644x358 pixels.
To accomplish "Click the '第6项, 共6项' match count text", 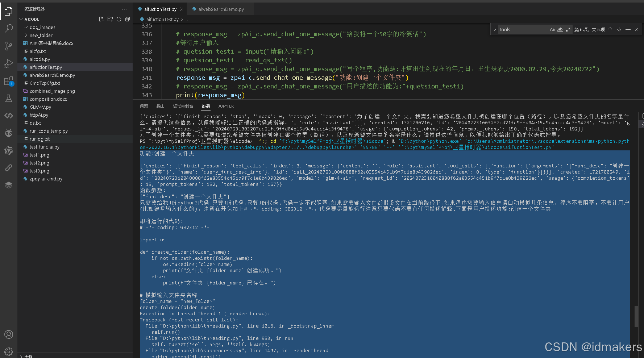I will pos(589,29).
